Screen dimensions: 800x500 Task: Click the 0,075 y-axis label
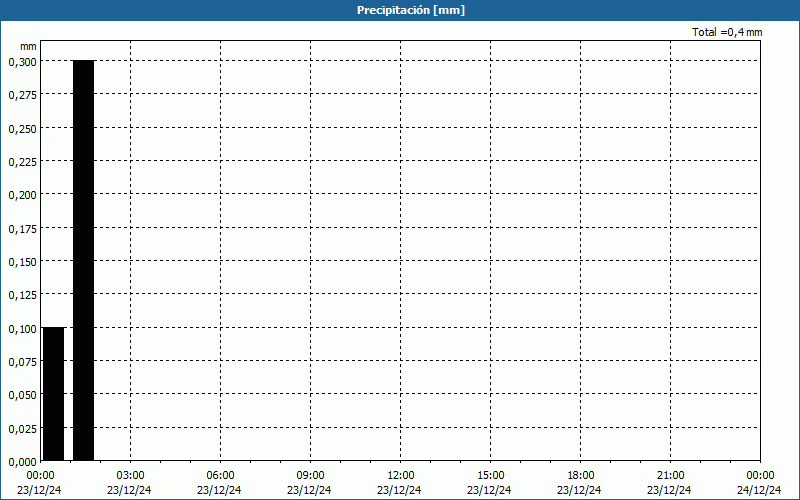[22, 361]
